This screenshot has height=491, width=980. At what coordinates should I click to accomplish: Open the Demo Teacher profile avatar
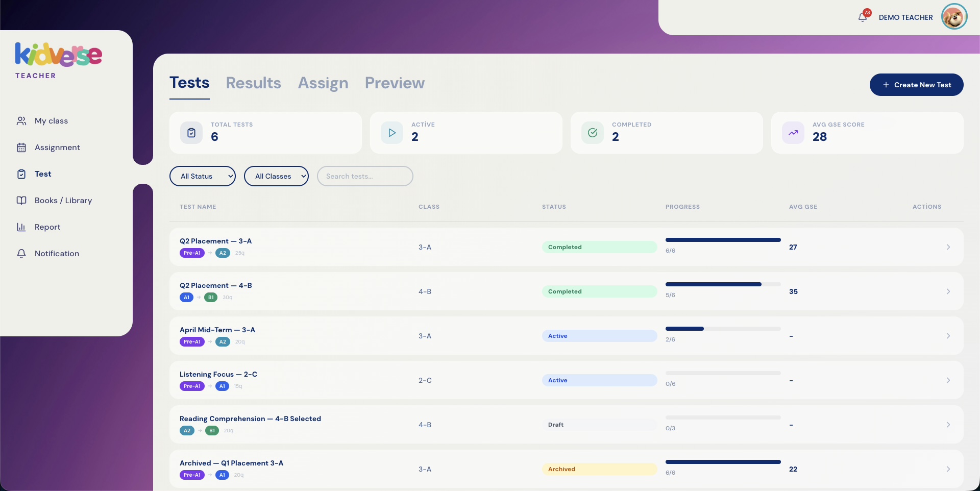953,17
